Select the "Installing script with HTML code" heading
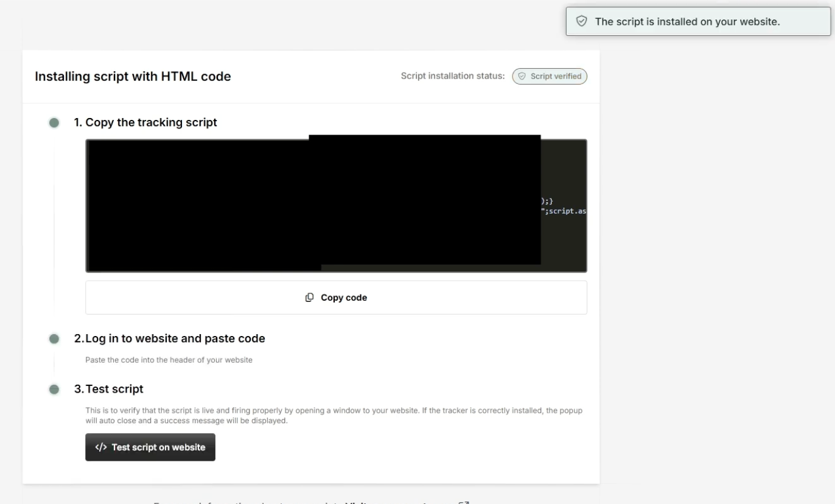Image resolution: width=835 pixels, height=504 pixels. click(x=133, y=77)
